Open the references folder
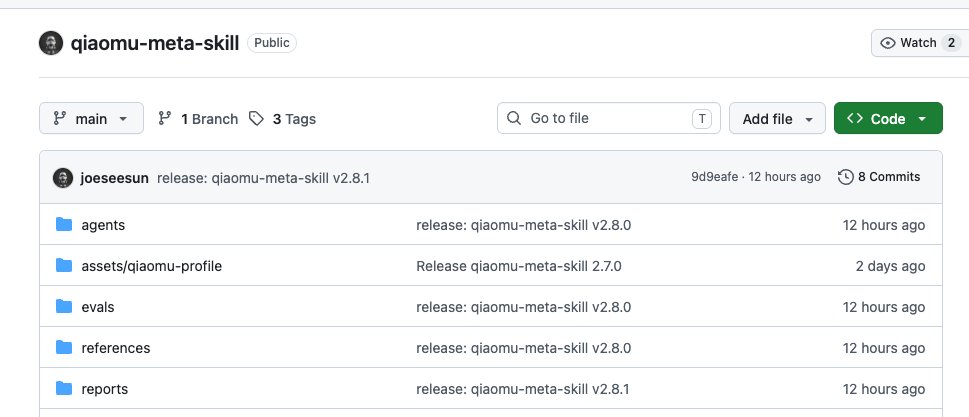969x417 pixels. [x=116, y=348]
